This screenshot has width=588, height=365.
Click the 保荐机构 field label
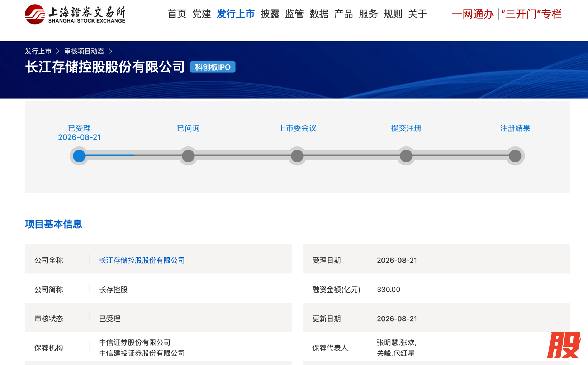[49, 348]
